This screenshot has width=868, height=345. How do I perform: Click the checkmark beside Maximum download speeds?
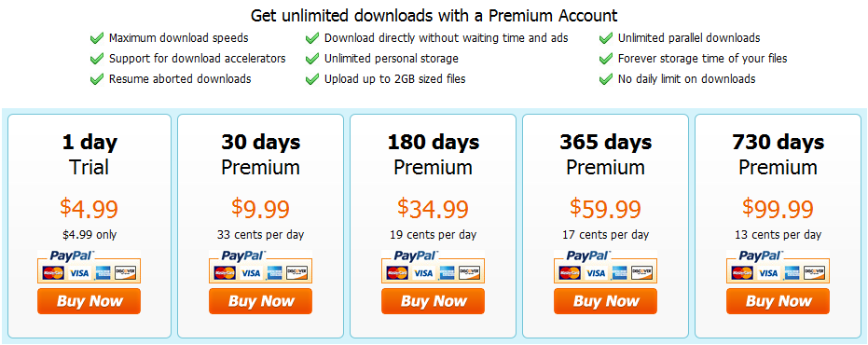[x=97, y=38]
